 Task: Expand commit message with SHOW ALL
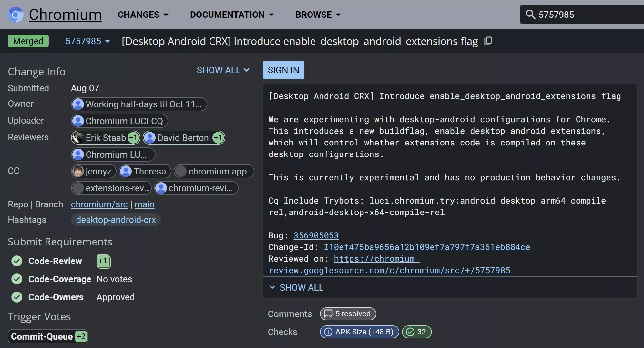[296, 287]
